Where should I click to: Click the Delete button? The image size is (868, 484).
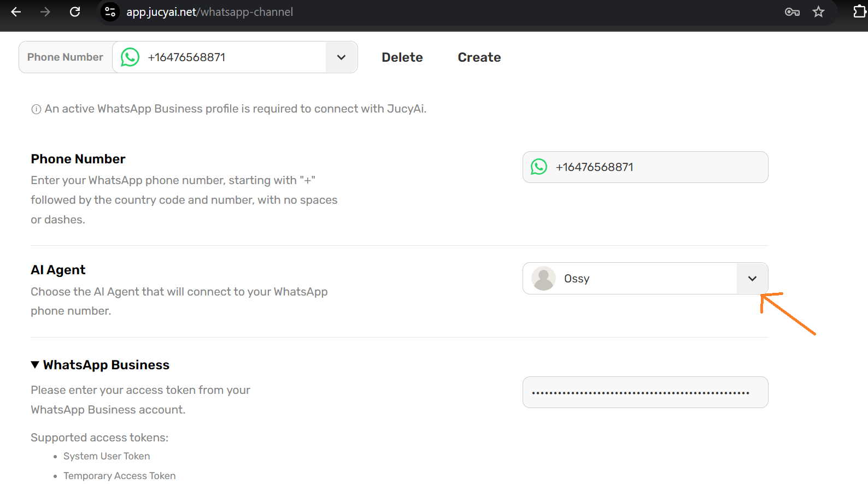[402, 57]
